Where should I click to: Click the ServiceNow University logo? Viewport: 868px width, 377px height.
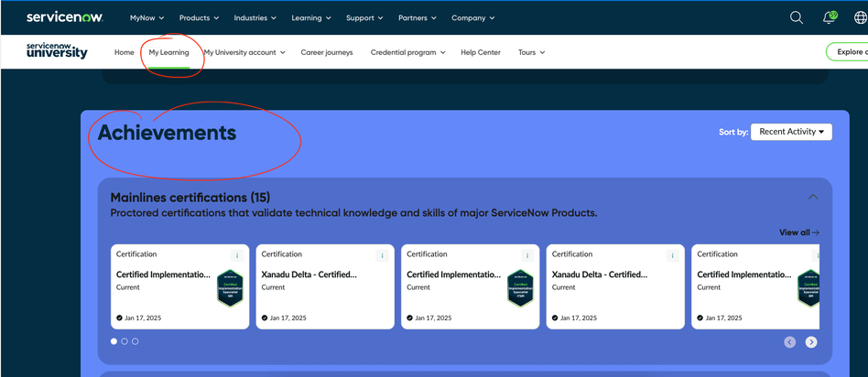click(57, 51)
